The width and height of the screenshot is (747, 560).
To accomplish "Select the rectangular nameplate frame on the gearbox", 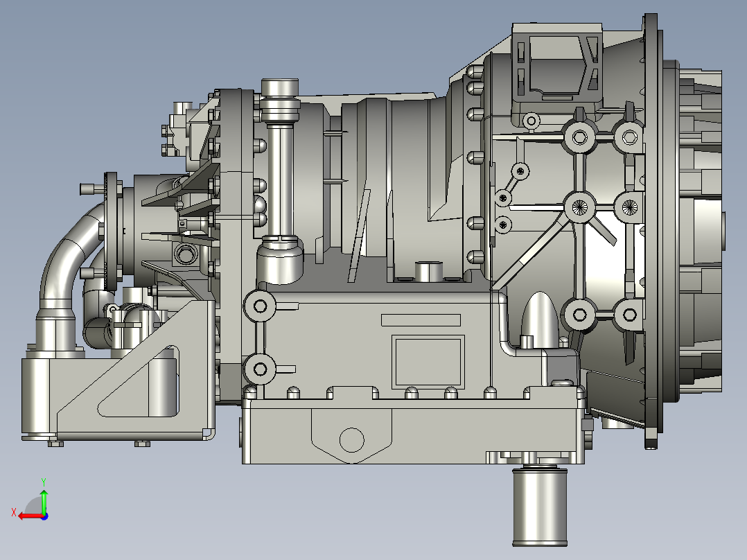I will [428, 361].
